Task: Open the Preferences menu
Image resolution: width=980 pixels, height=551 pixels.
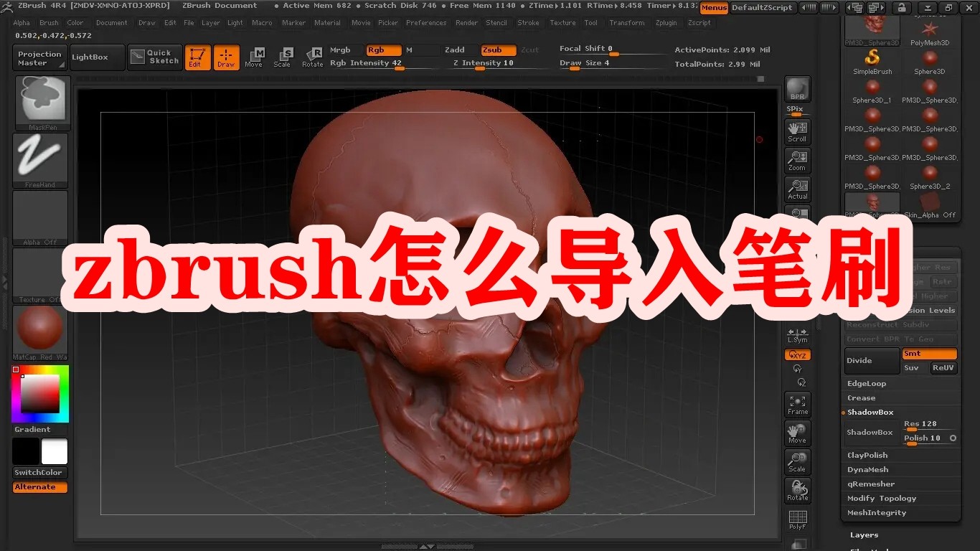Action: tap(426, 23)
